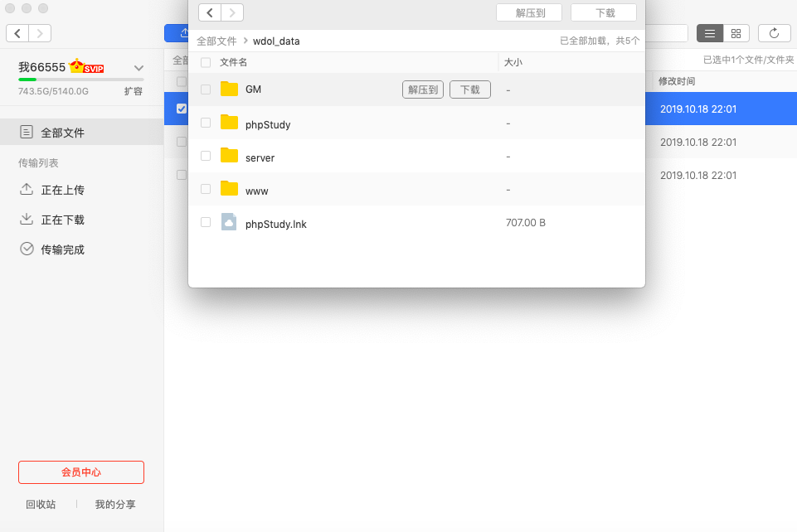Check the GM folder checkbox
The height and width of the screenshot is (532, 797).
tap(206, 89)
